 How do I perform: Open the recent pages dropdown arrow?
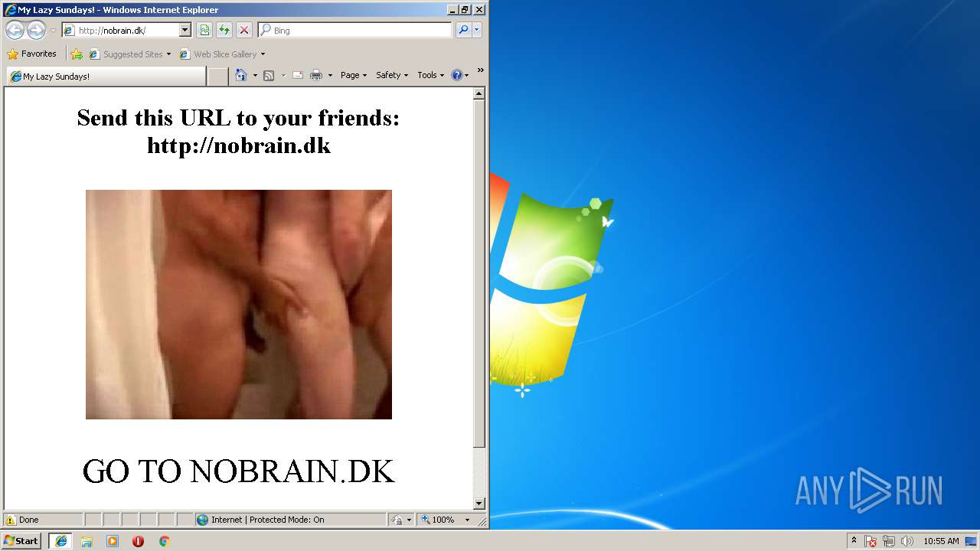[x=53, y=31]
